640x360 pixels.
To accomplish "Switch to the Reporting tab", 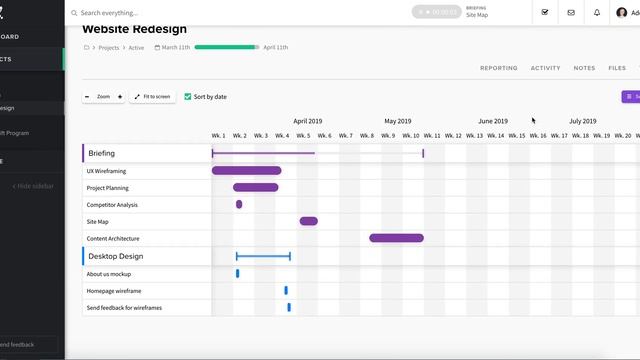I will pyautogui.click(x=499, y=68).
